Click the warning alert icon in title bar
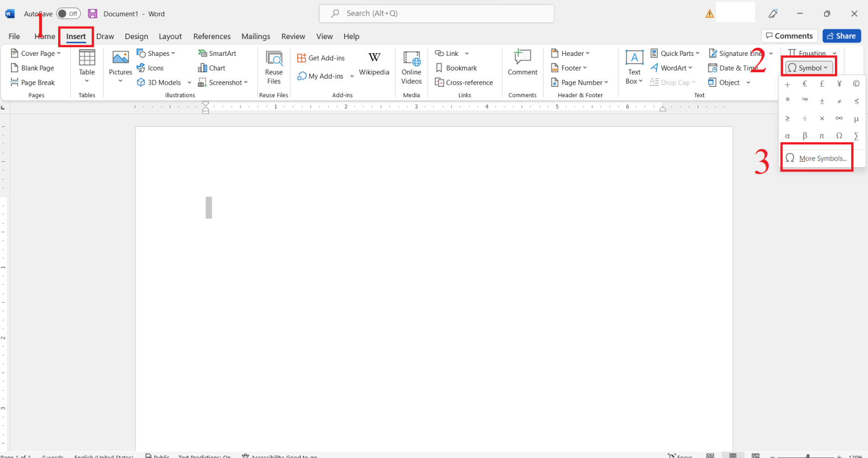 tap(710, 14)
